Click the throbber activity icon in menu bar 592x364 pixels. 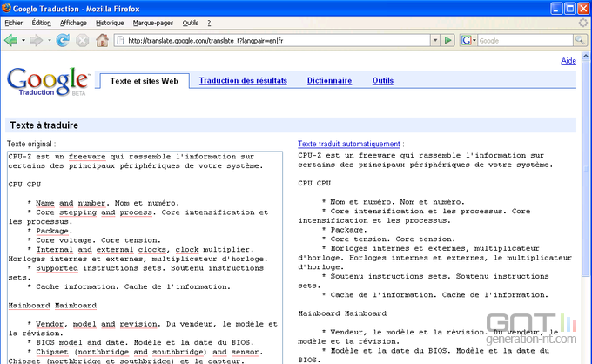click(x=583, y=23)
